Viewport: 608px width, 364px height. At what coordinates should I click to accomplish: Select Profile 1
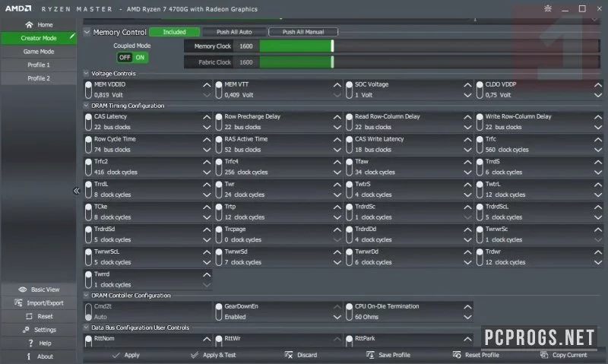pos(39,65)
